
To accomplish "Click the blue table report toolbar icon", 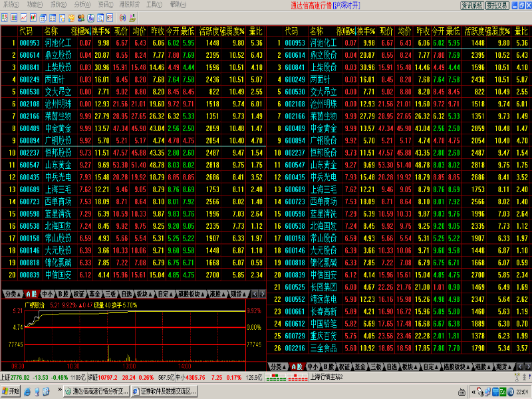I will [x=53, y=18].
